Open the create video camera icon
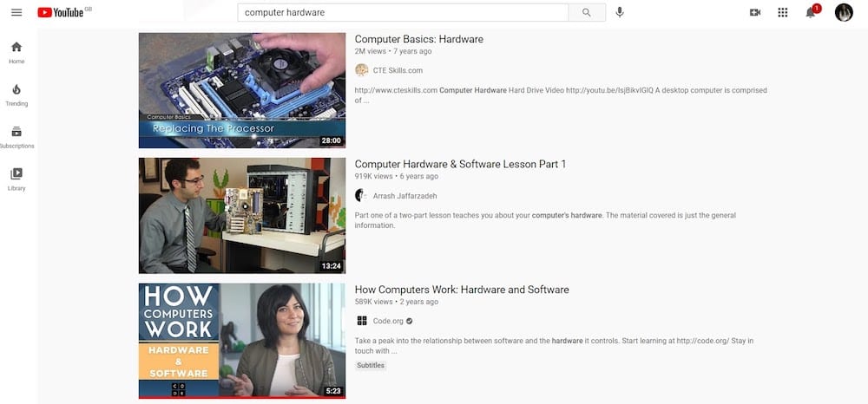Screen dimensions: 868x404 point(755,12)
